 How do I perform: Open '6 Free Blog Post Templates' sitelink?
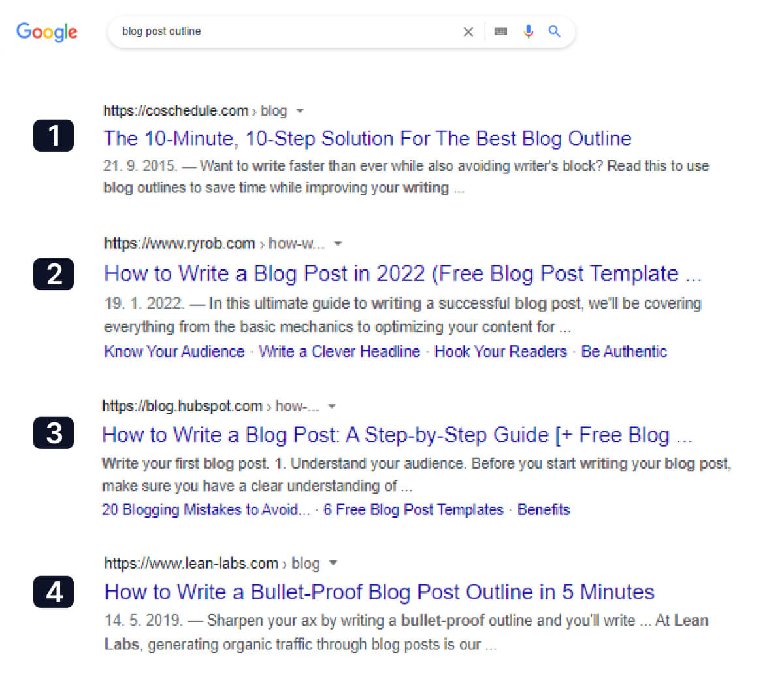414,510
